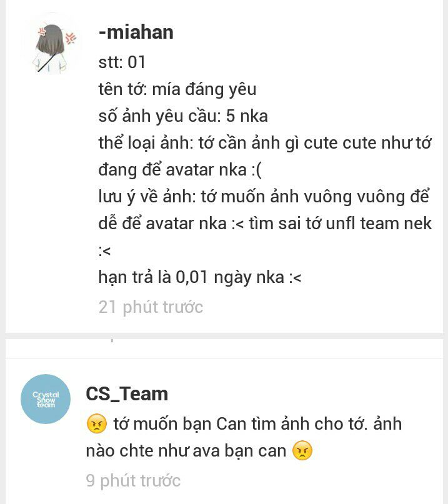Click the 'hạn trả là 0,01 ngày' line
448x504 pixels.
(x=200, y=277)
